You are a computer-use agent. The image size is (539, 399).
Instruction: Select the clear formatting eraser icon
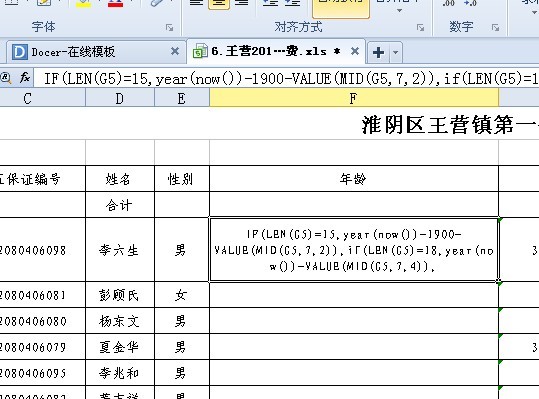157,3
